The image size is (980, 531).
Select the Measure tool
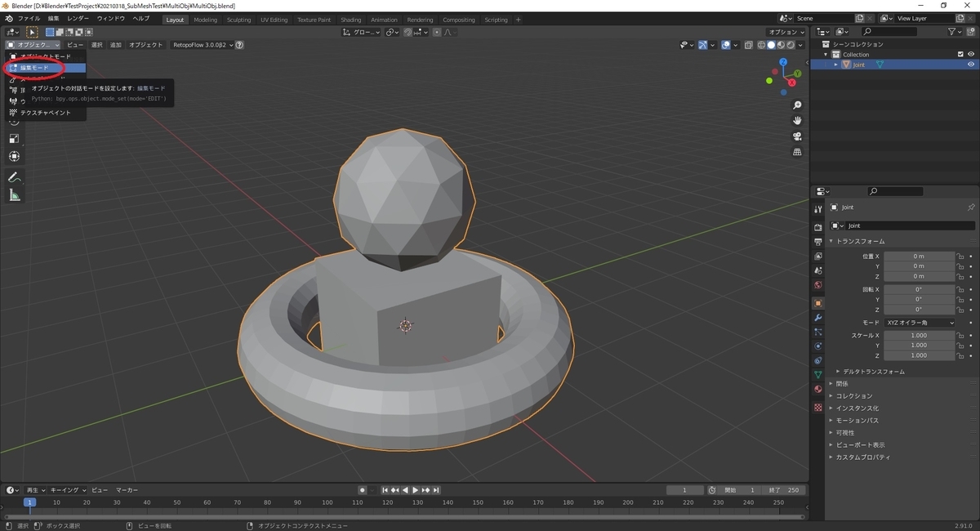14,195
